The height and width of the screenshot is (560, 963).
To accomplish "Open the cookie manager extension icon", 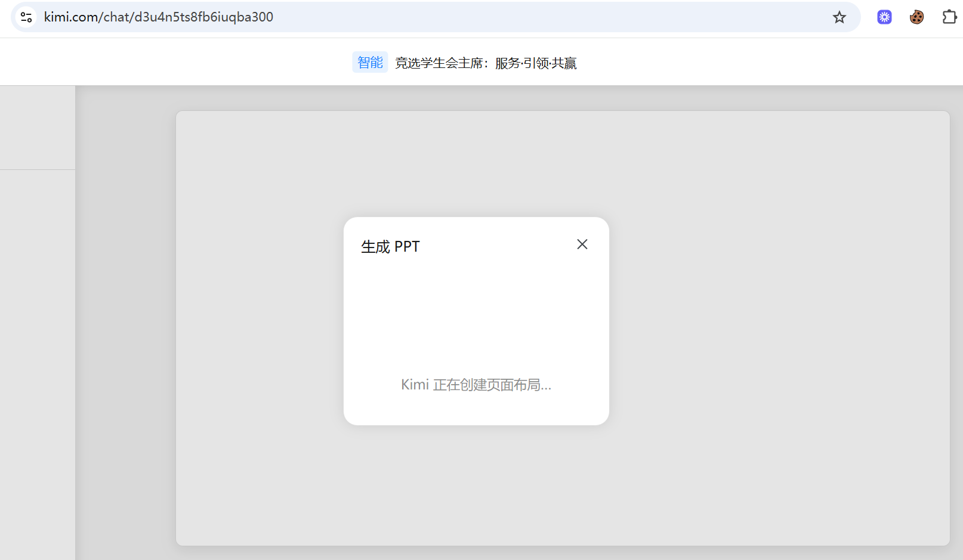I will click(x=916, y=17).
